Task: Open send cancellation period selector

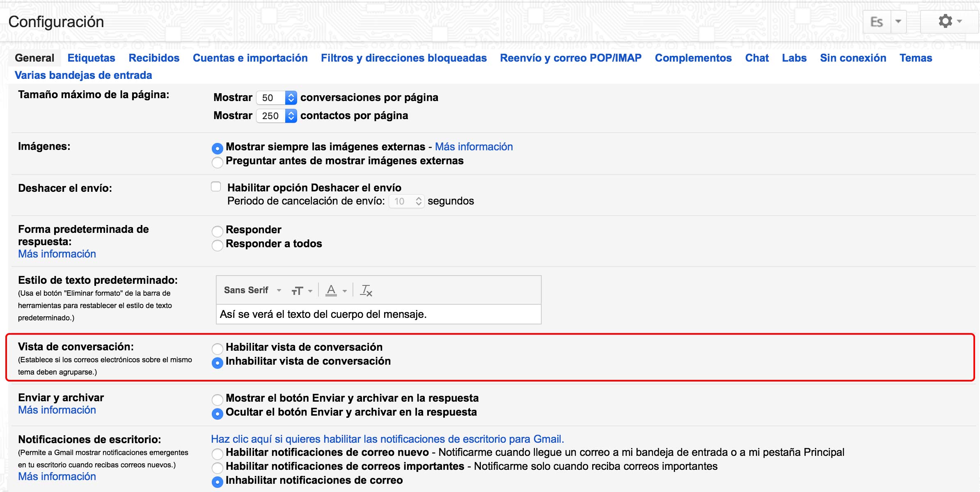Action: [x=407, y=201]
